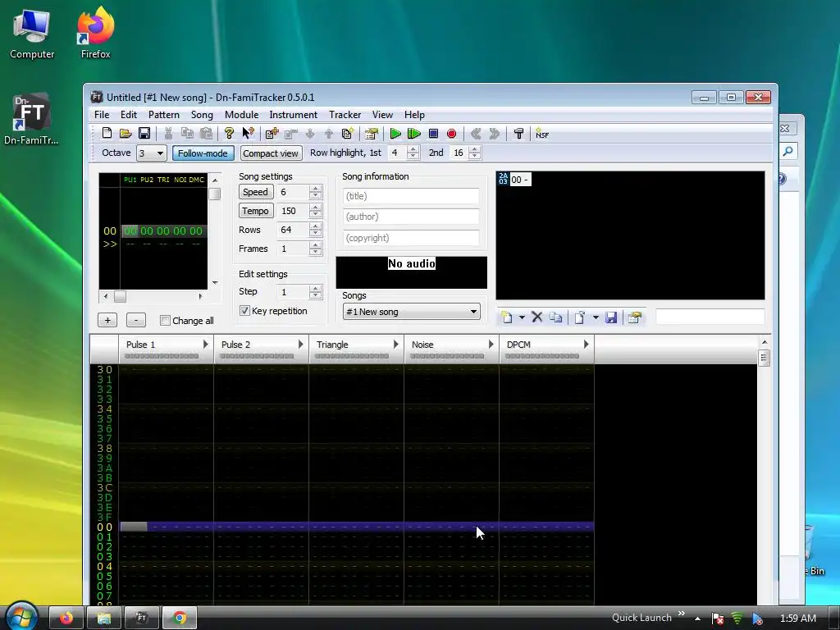Click the minus button under frame editor
This screenshot has width=840, height=630.
(x=136, y=320)
